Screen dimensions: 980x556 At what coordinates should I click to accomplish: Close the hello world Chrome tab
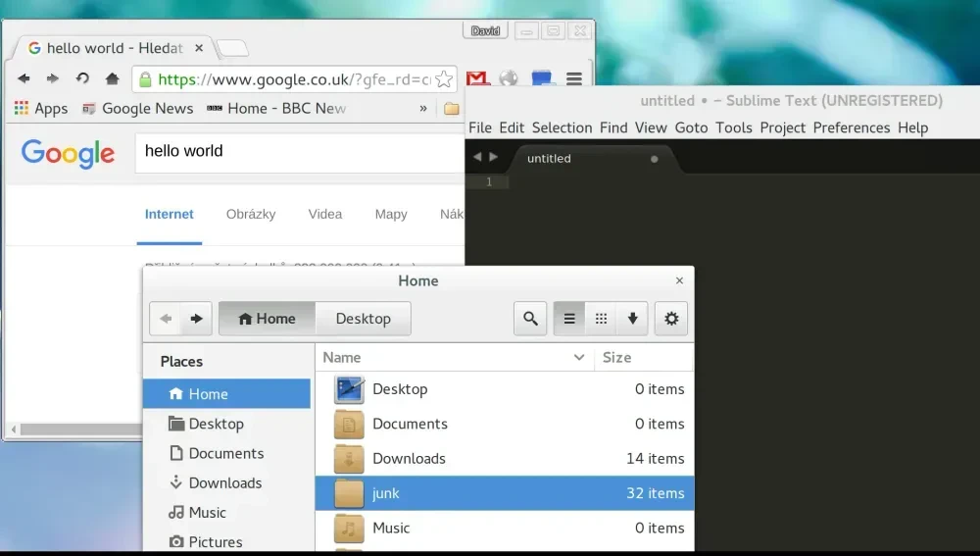[199, 48]
